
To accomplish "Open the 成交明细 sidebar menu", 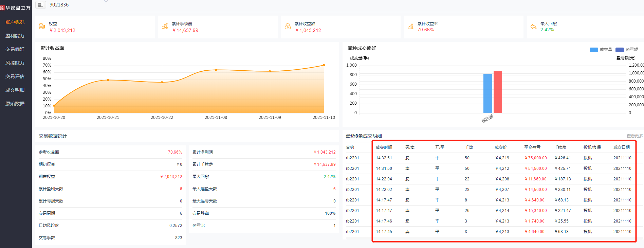I will point(15,90).
